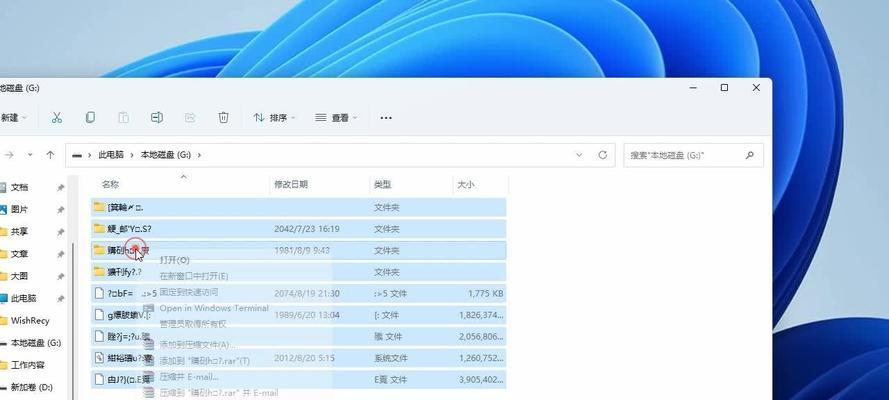889x400 pixels.
Task: Choose 管理员取得所有权 in the context menu
Action: coord(193,324)
